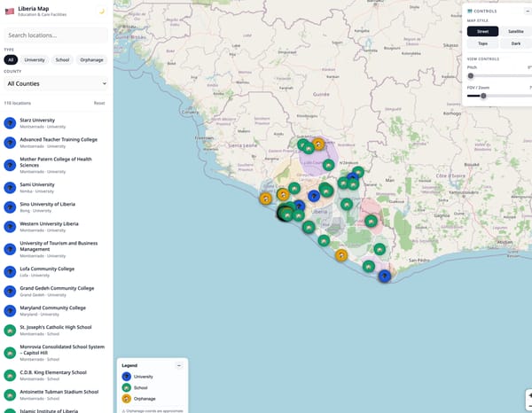Click the Liberia flag logo icon
Viewport: 532px width, 413px height.
pos(10,12)
